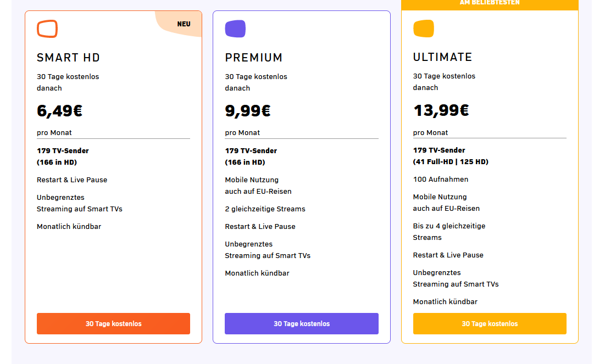This screenshot has height=364, width=605.
Task: Click the 9,99€ price
Action: coord(248,111)
